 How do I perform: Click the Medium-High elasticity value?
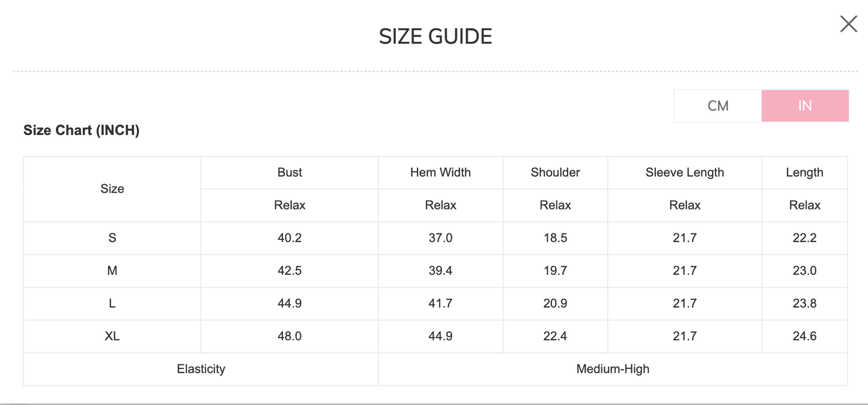point(613,369)
